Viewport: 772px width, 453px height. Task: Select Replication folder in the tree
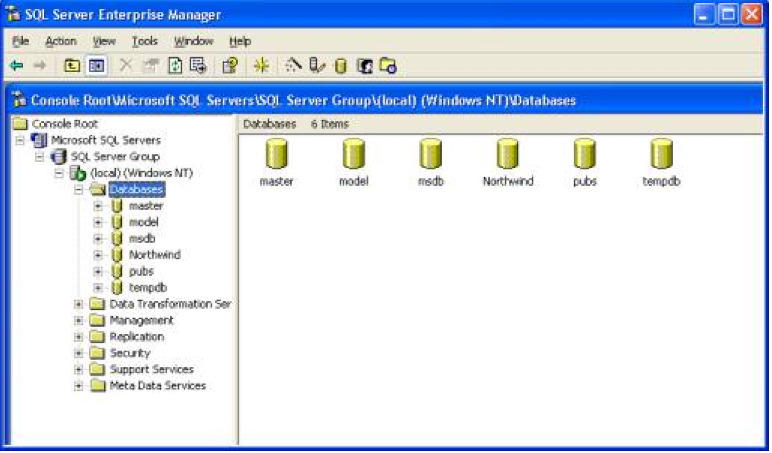click(x=136, y=337)
